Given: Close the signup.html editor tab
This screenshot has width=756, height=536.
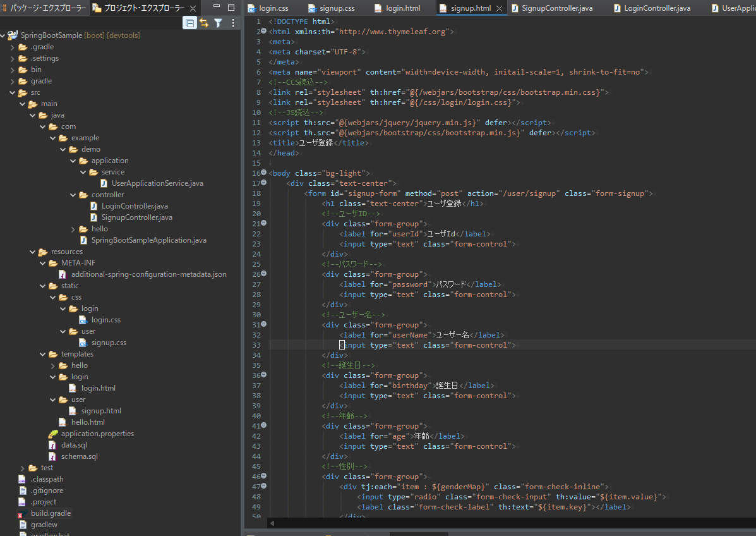Looking at the screenshot, I should pos(499,9).
